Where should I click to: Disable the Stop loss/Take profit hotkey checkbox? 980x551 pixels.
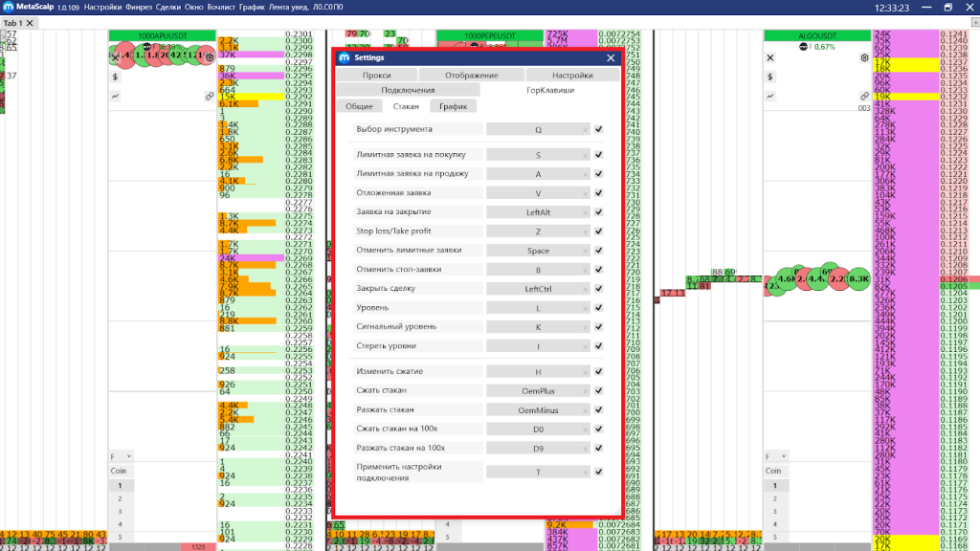(598, 231)
